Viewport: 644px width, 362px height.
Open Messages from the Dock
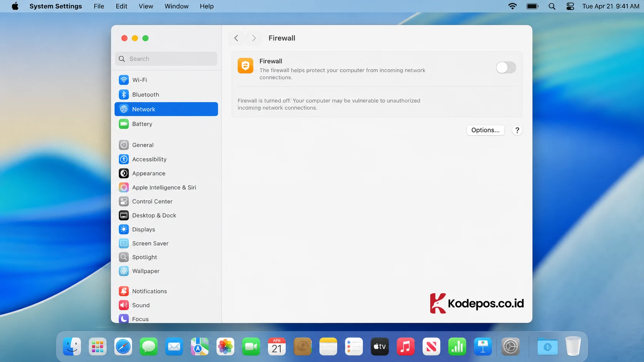tap(149, 347)
